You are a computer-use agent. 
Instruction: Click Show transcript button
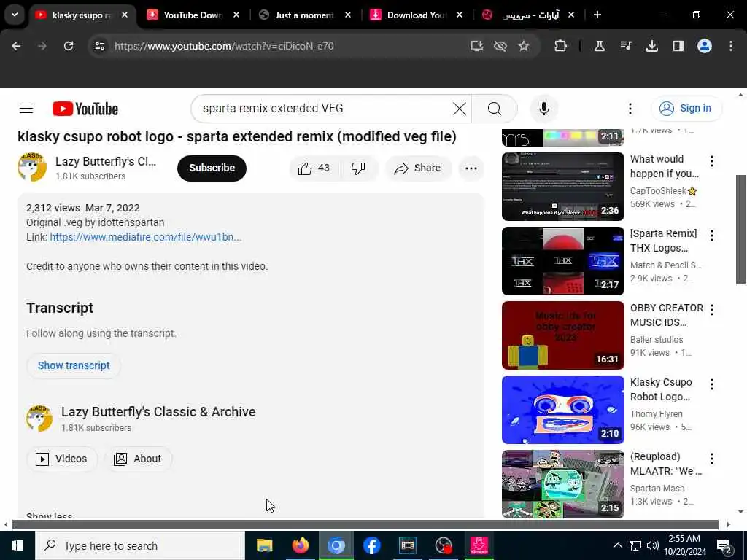[74, 365]
